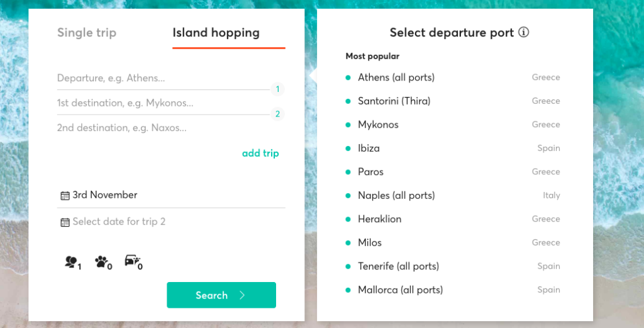Click the add trip link
This screenshot has width=644, height=328.
260,153
